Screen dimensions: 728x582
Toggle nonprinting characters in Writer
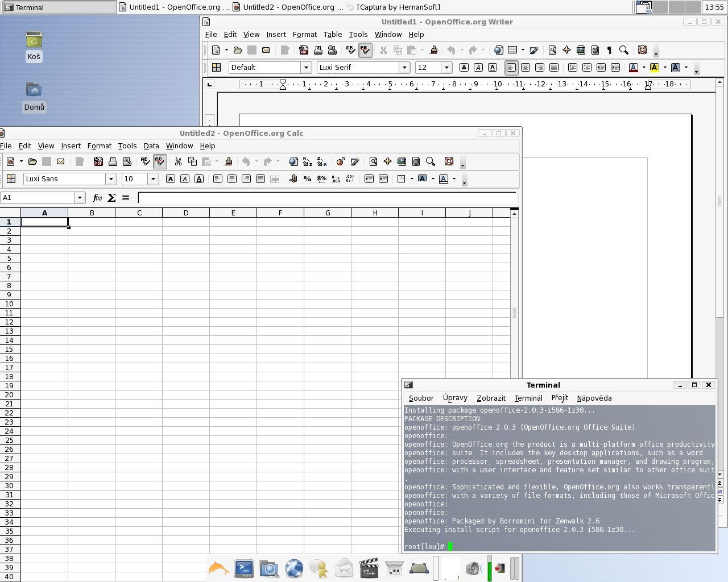pos(609,50)
